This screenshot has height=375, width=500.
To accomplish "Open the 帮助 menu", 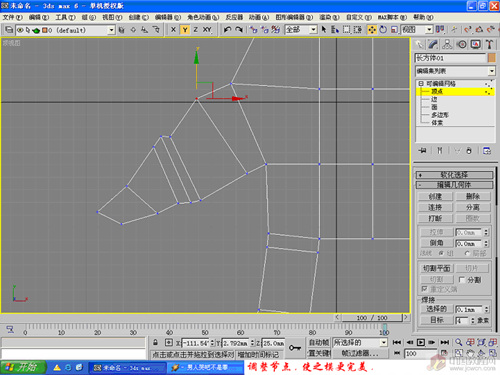I will tap(423, 17).
